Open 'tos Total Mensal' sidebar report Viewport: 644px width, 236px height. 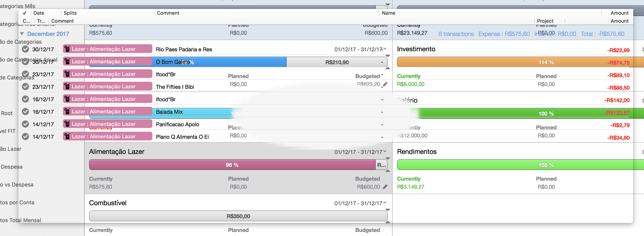(21, 220)
